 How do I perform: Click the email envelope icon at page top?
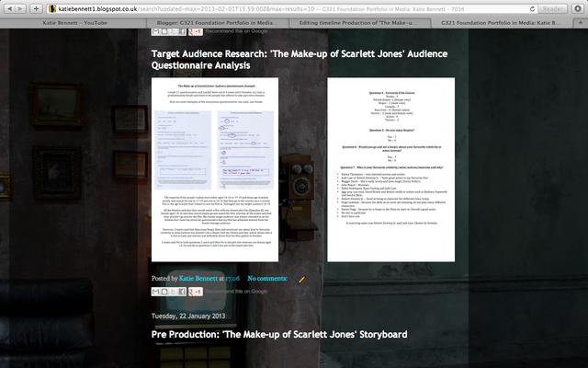(x=155, y=31)
